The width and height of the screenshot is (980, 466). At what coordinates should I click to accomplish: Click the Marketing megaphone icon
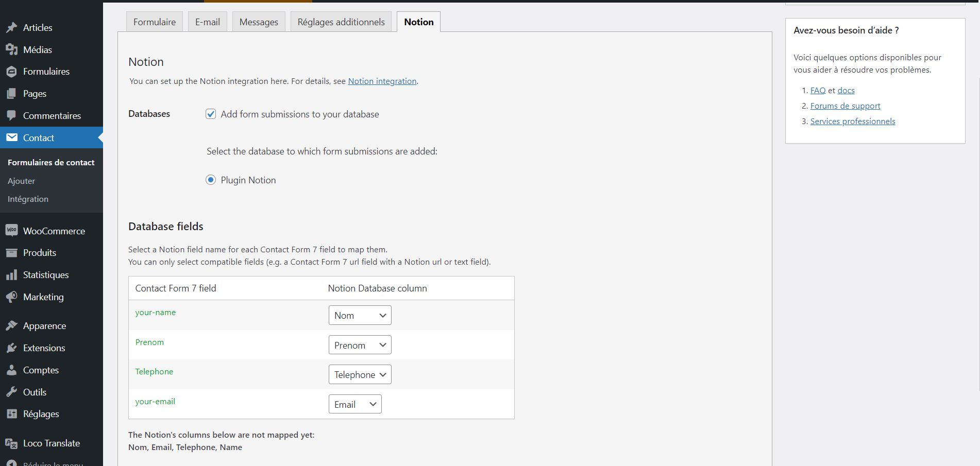11,297
